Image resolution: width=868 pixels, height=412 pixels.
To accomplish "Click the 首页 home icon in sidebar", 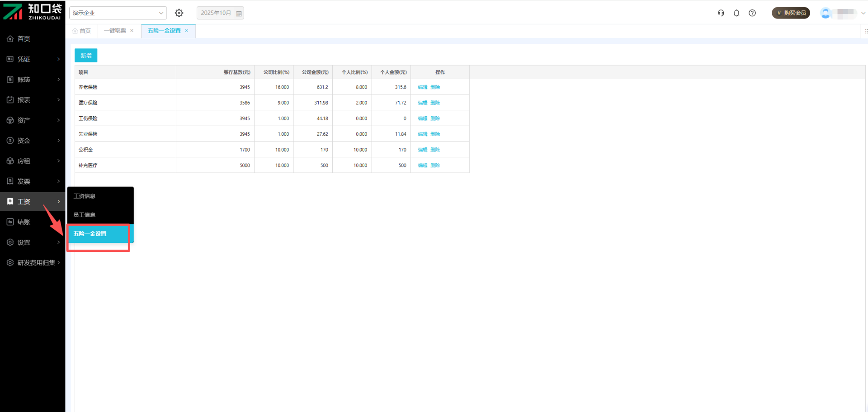I will [x=10, y=39].
